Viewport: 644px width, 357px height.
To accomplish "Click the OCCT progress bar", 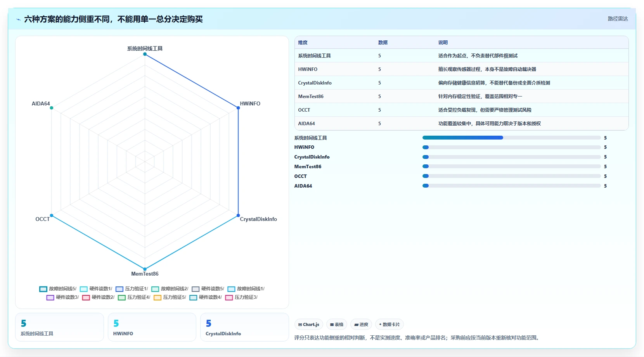I will [511, 176].
